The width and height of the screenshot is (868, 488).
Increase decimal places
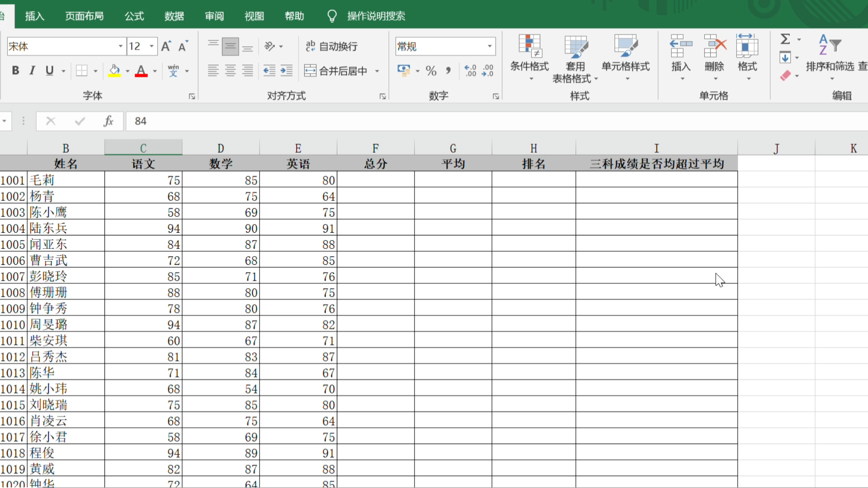pos(470,70)
